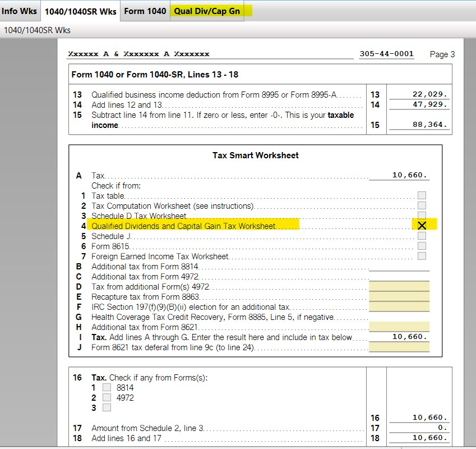This screenshot has height=449, width=476.
Task: Click the taxpayer name field at page top
Action: 210,54
